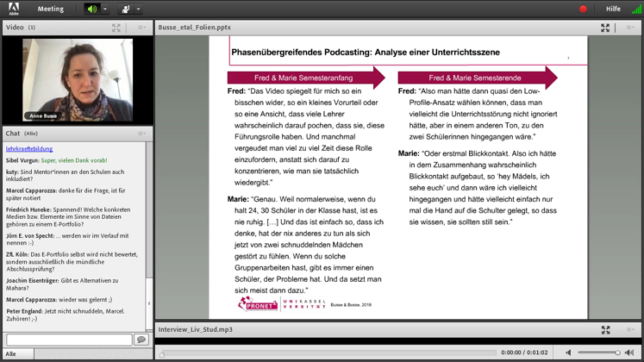Open the Hilfe menu
Image resolution: width=644 pixels, height=362 pixels.
coord(613,9)
